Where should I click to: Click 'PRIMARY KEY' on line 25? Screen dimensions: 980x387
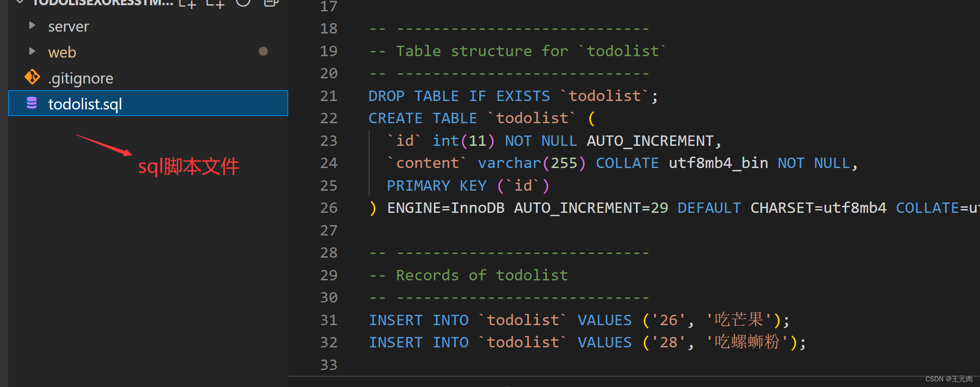point(437,185)
